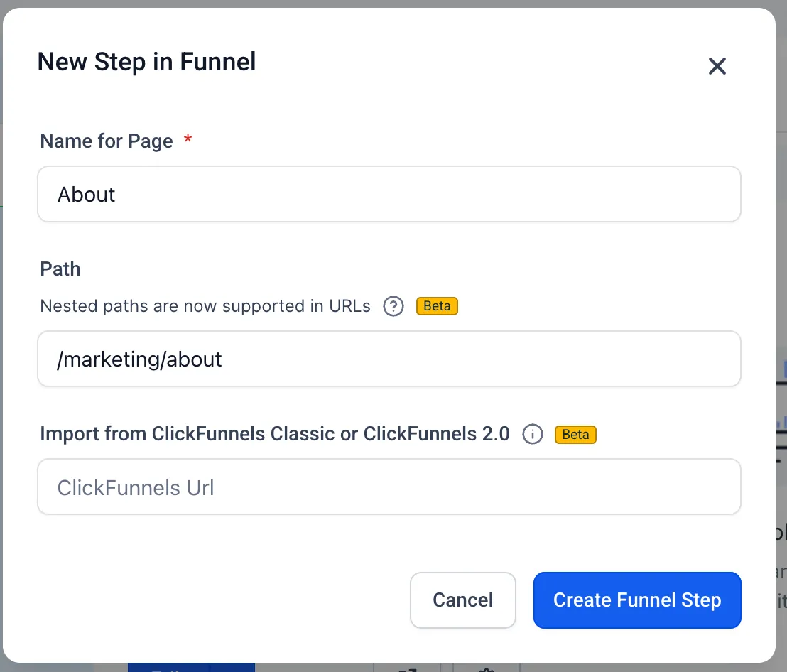Submit with the Create Funnel Step button
Screen dimensions: 787x672
pos(637,600)
